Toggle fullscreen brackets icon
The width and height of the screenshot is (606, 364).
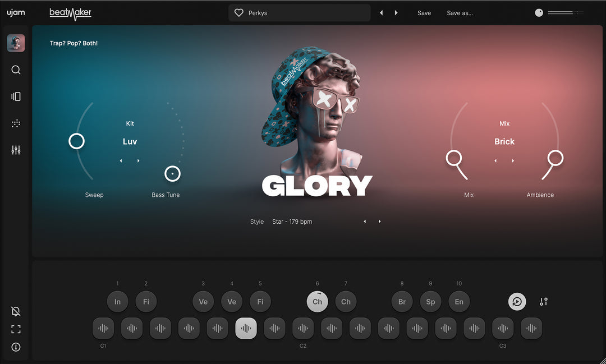(16, 329)
